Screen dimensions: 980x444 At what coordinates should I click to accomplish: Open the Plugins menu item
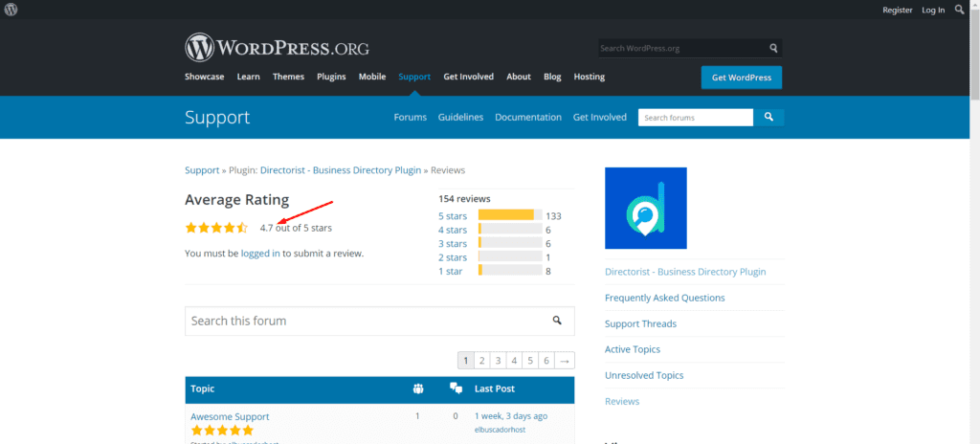(x=331, y=77)
